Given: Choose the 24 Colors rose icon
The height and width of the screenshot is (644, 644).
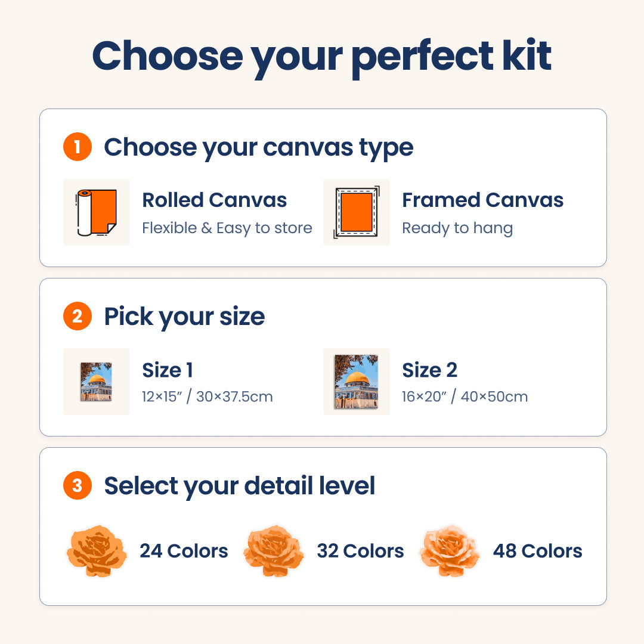Looking at the screenshot, I should [97, 551].
